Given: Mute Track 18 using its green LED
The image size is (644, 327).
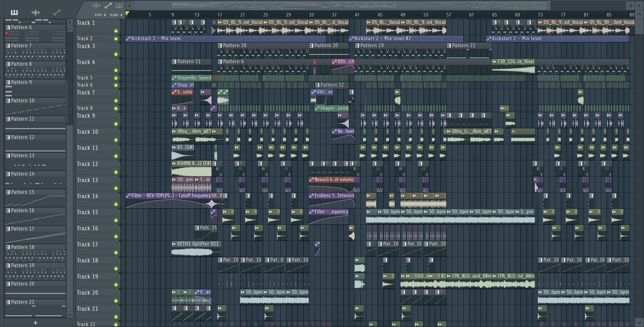Looking at the screenshot, I should click(x=116, y=268).
